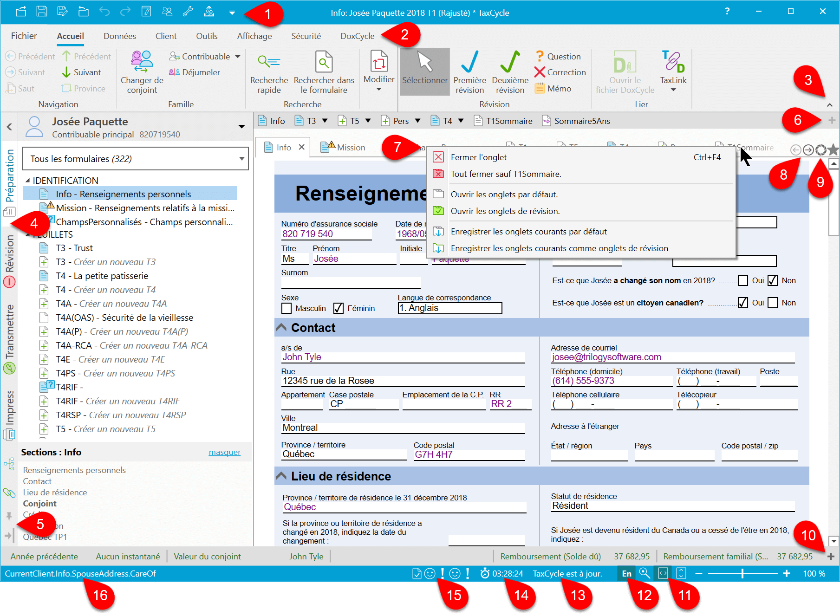Open the Outils ribbon tab
840x616 pixels.
click(207, 36)
